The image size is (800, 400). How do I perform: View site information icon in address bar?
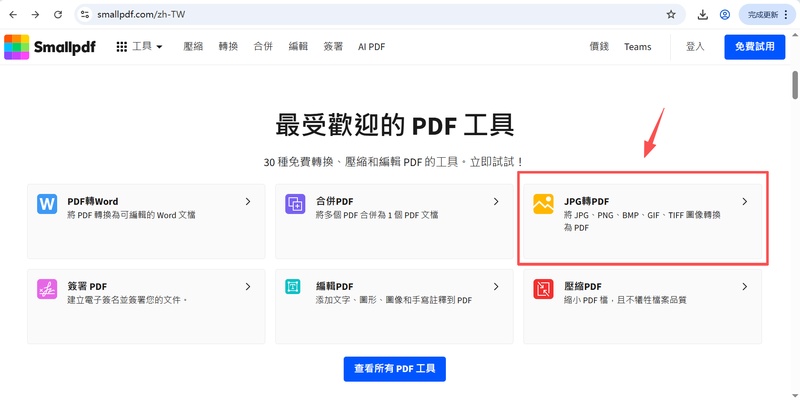(x=85, y=15)
